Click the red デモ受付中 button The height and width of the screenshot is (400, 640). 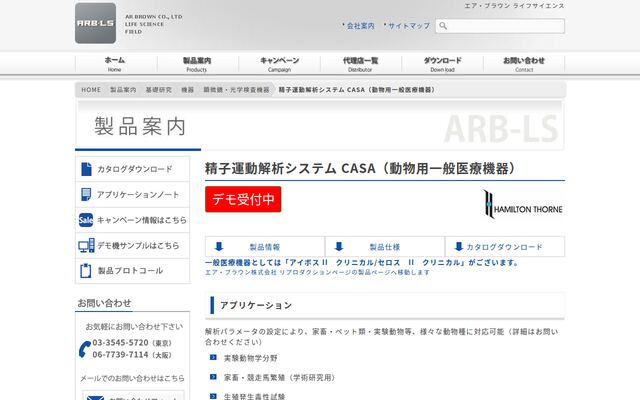[x=243, y=199]
